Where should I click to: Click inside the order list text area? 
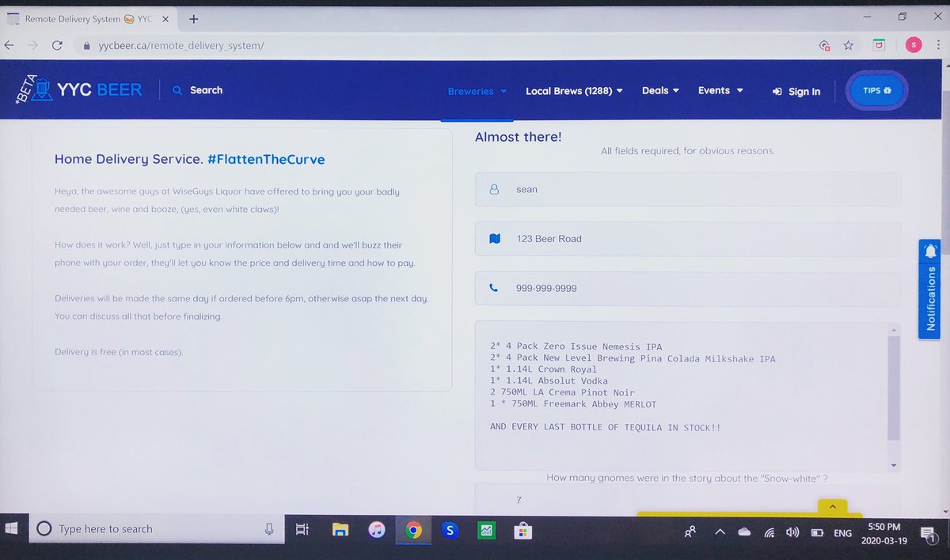click(x=681, y=395)
